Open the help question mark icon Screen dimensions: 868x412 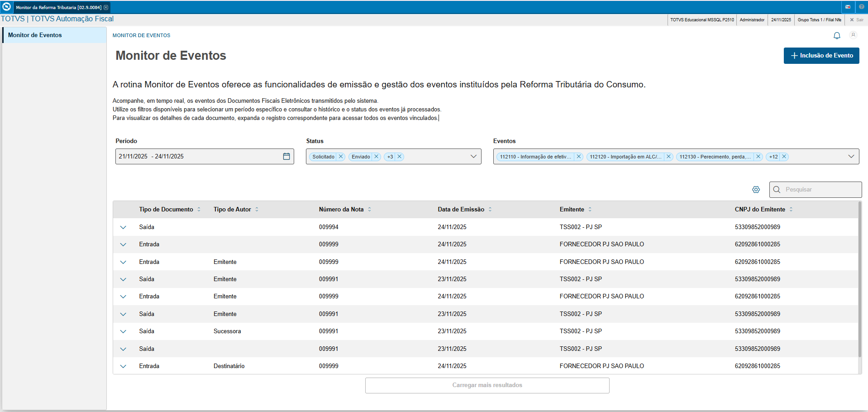point(861,7)
